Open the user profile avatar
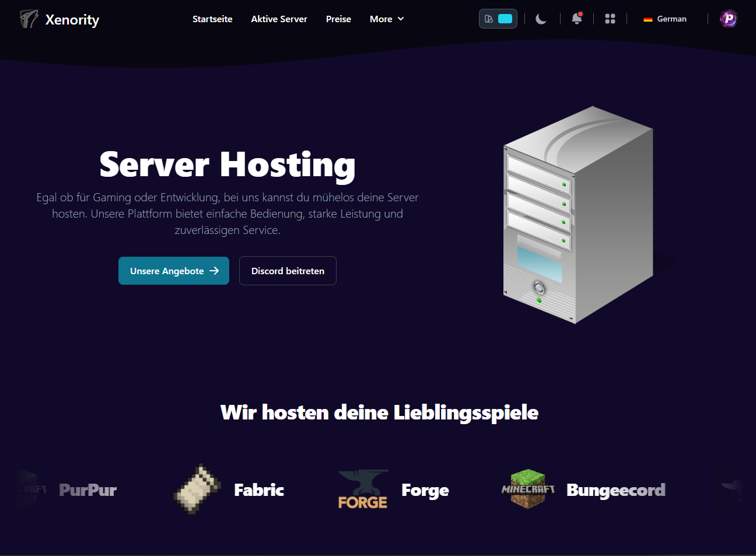Image resolution: width=756 pixels, height=556 pixels. (x=729, y=19)
